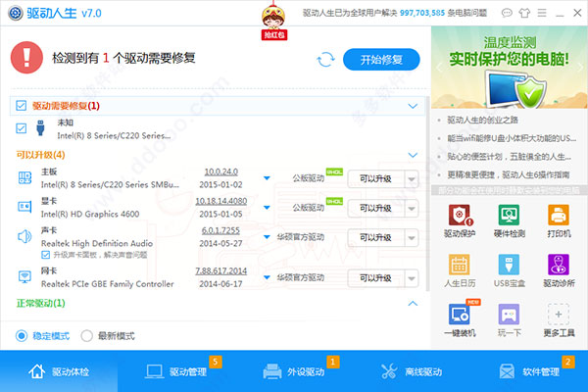Launch 一键装机 one-click install tool
Screen dimensions: 588x392
coord(461,314)
